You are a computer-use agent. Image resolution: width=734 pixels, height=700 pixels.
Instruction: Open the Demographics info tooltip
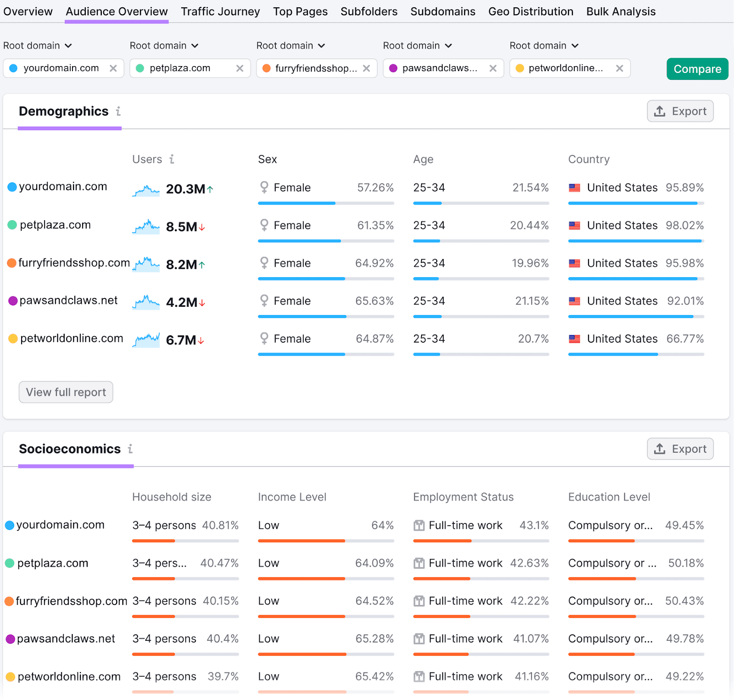(x=119, y=111)
